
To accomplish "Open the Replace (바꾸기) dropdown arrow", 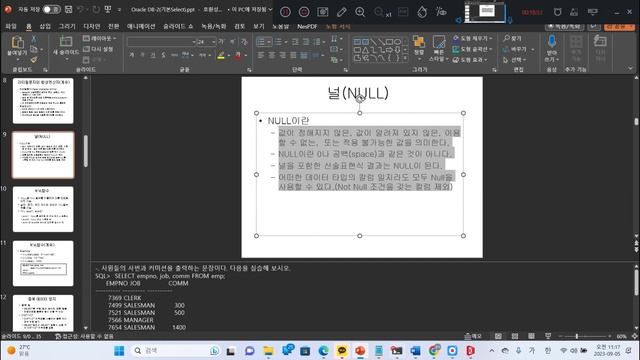I will pos(533,49).
